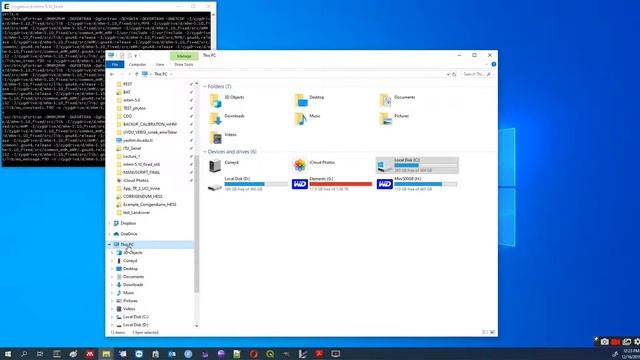Click the gear icon in recorder overlay
This screenshot has width=640, height=360.
tap(637, 342)
